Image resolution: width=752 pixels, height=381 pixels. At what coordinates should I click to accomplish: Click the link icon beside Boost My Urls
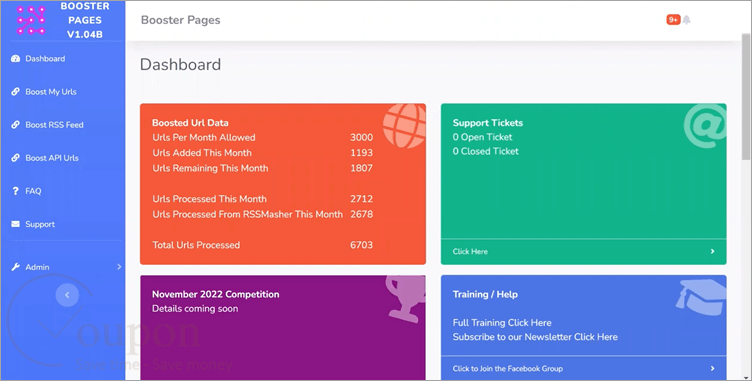(x=15, y=92)
